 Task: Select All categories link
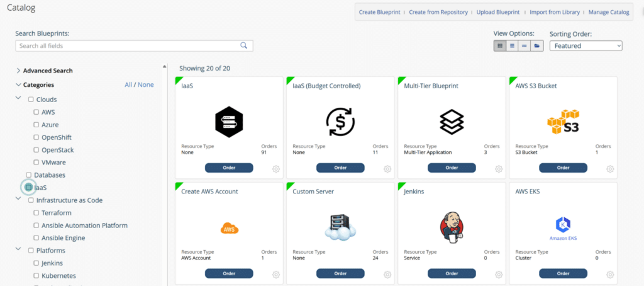[128, 85]
